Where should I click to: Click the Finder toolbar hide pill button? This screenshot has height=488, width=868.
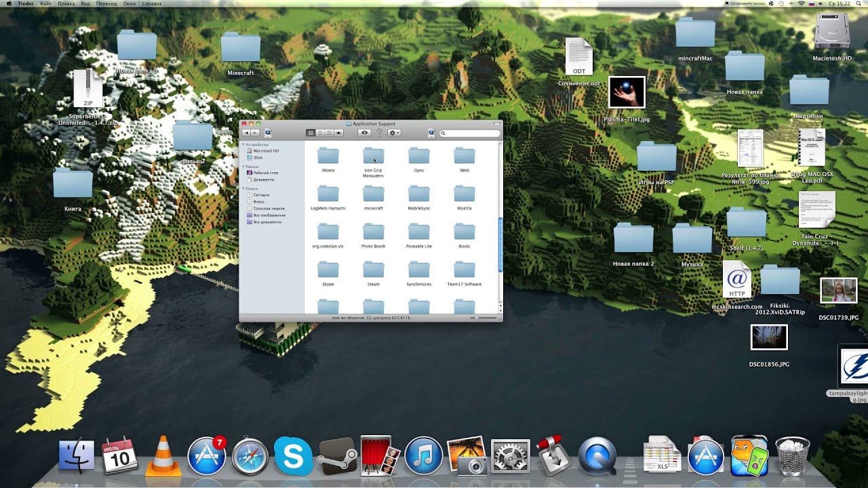coord(496,124)
